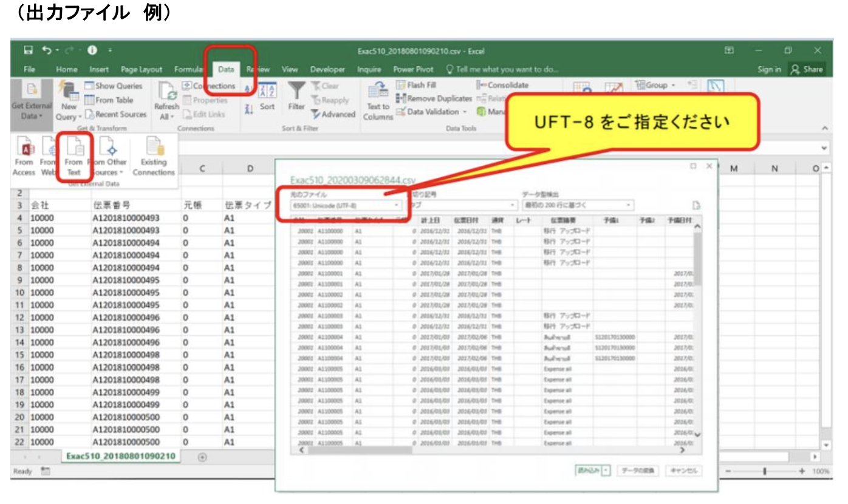The width and height of the screenshot is (848, 504).
Task: Click Ribbon Display Options icon in title bar
Action: [730, 50]
